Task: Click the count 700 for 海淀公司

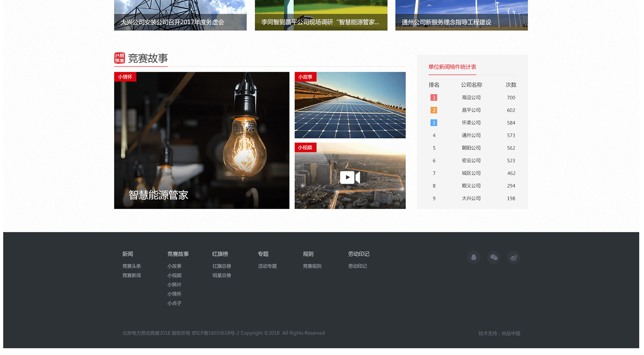Action: (511, 98)
